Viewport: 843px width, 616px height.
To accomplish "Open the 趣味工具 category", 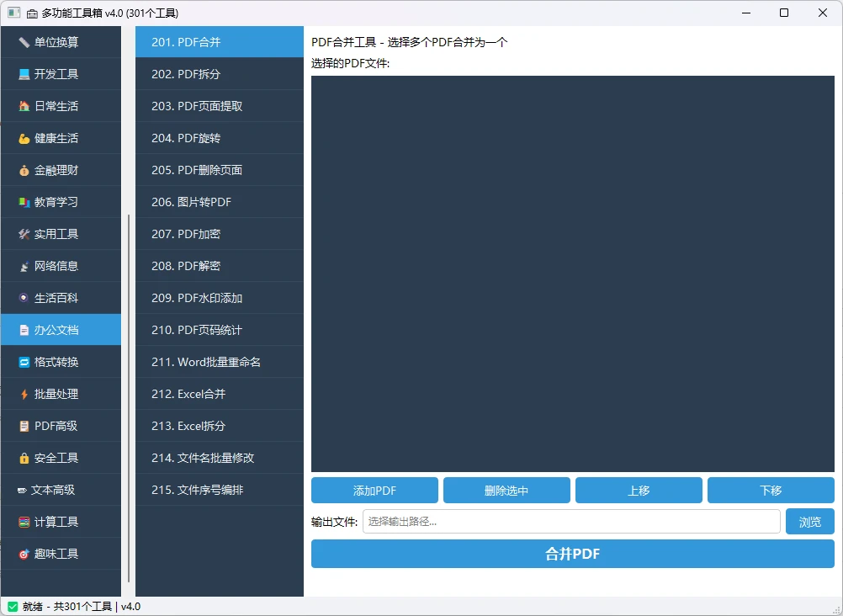I will (61, 554).
